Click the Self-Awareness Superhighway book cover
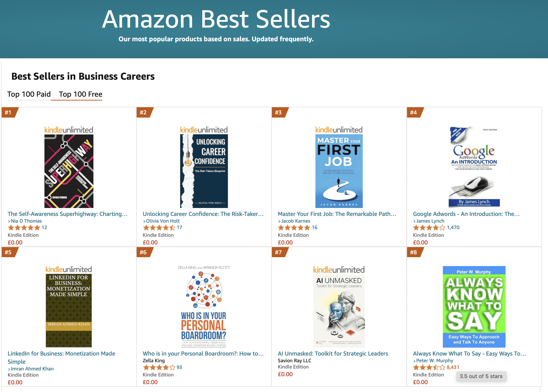The width and height of the screenshot is (548, 392). [x=69, y=171]
